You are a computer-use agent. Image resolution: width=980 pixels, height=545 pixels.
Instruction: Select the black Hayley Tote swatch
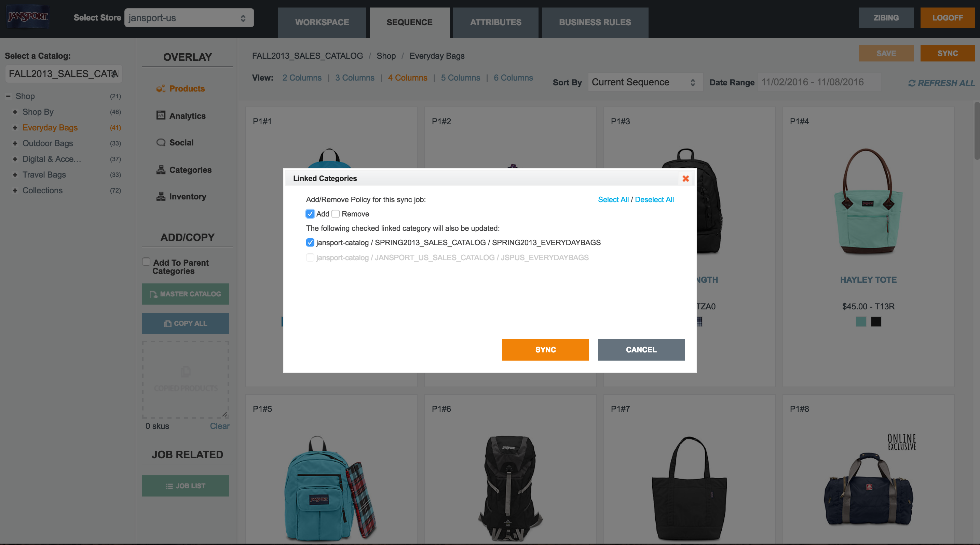(876, 322)
